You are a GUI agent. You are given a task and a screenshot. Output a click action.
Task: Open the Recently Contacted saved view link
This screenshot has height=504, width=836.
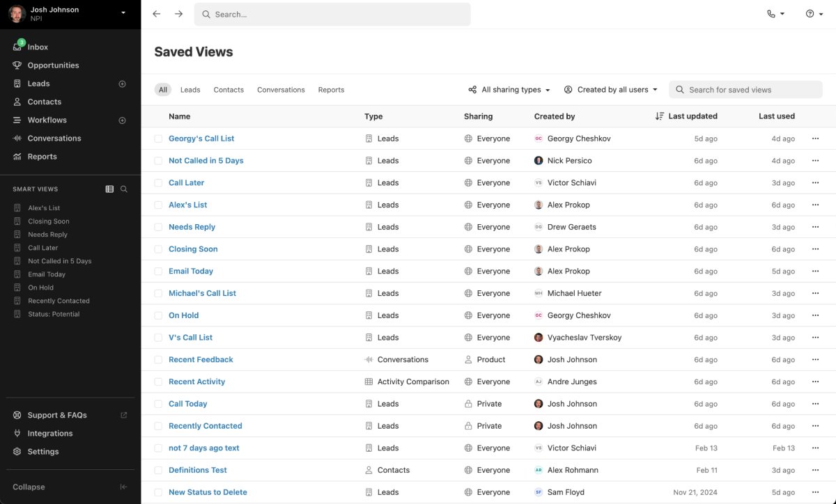coord(206,426)
